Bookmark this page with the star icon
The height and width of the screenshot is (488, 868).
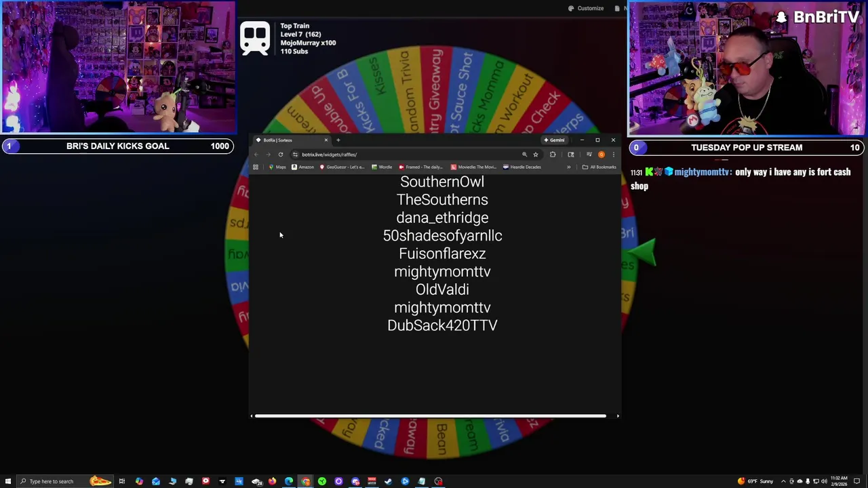[536, 155]
